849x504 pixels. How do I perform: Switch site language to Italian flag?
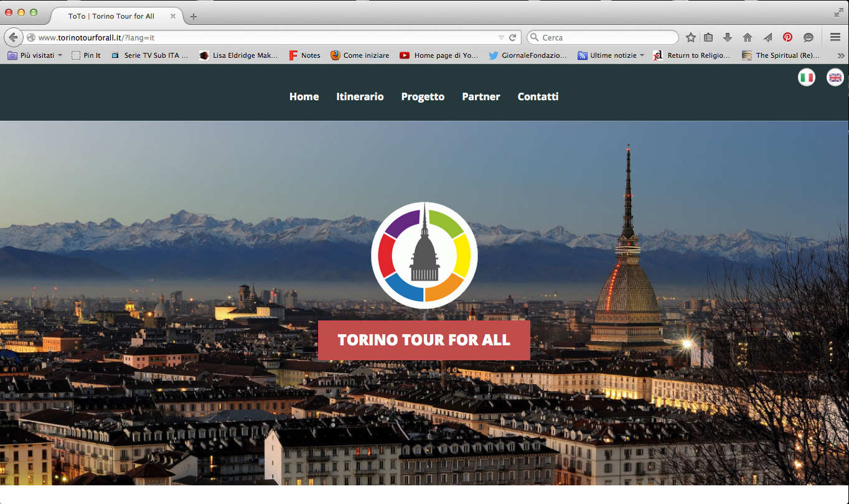pos(807,77)
